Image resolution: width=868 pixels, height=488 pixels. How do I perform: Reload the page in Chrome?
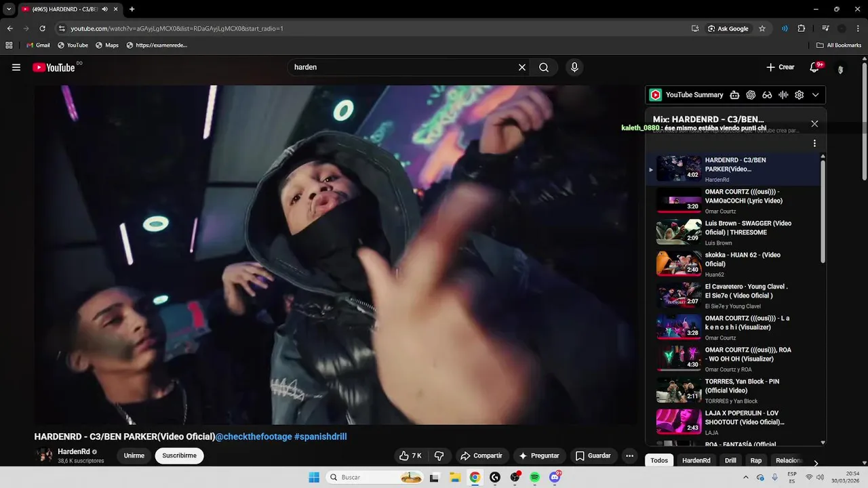pyautogui.click(x=42, y=28)
